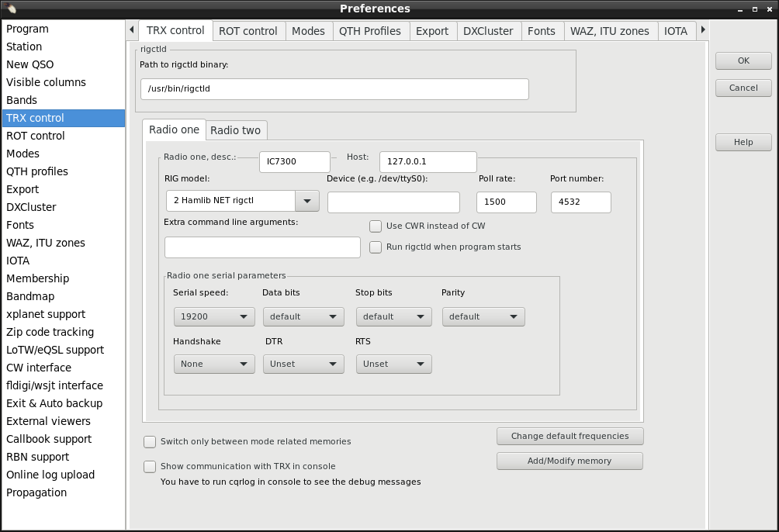The image size is (779, 532).
Task: Switch to the ROT control tab
Action: coord(248,31)
